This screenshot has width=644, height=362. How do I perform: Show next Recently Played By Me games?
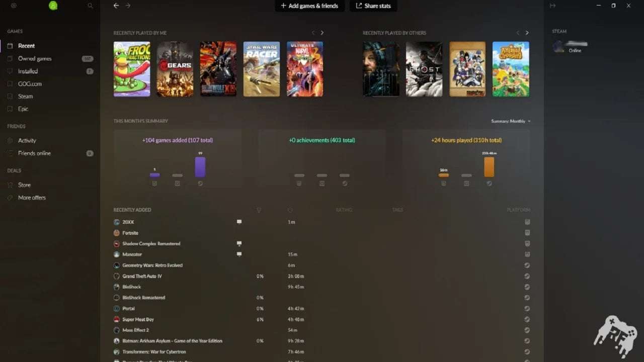pos(322,33)
